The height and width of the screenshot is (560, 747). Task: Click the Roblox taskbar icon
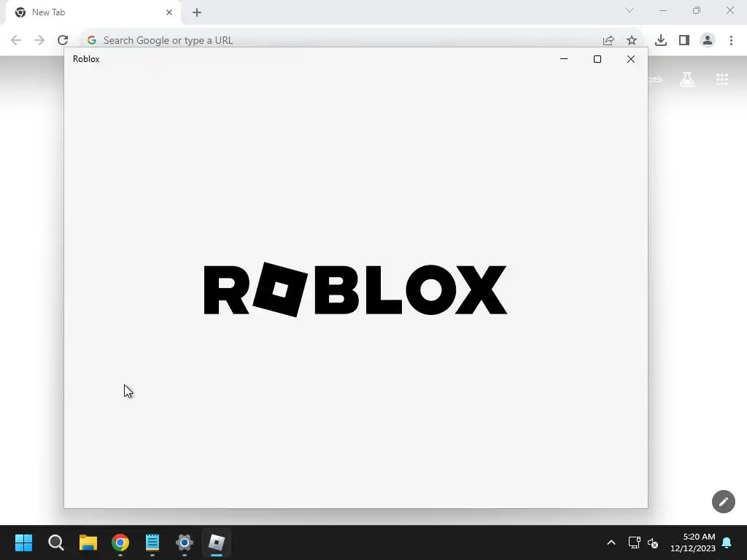[x=217, y=542]
